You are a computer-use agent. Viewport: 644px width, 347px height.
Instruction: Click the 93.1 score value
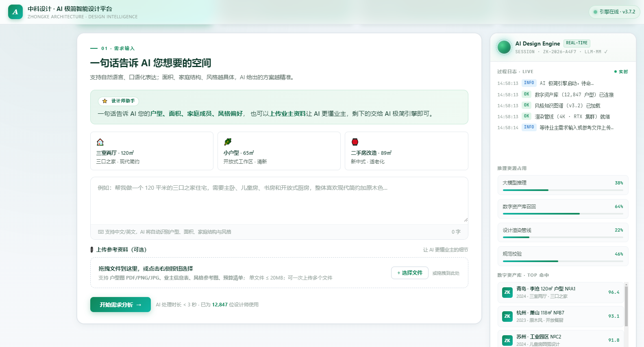click(614, 317)
